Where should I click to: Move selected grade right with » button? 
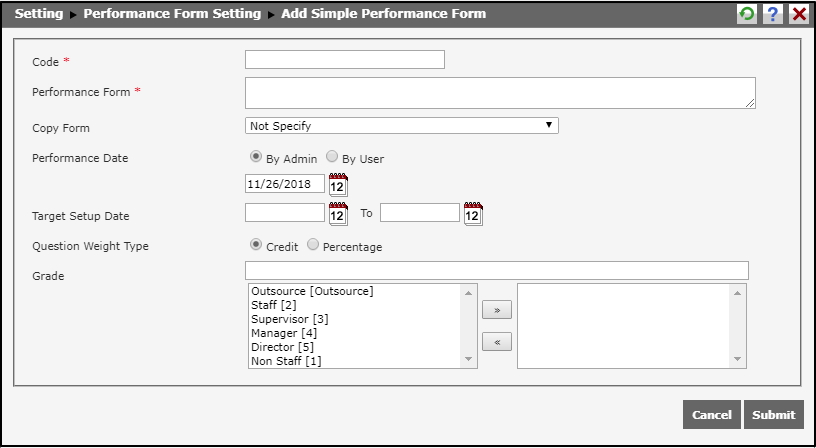[497, 310]
